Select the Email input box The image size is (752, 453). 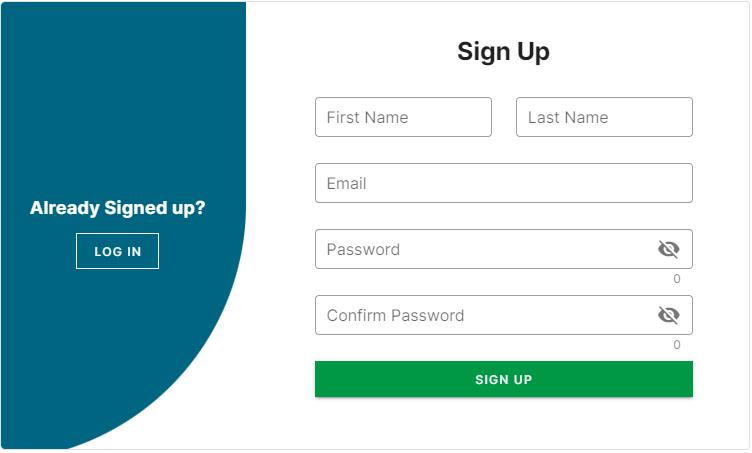tap(503, 183)
